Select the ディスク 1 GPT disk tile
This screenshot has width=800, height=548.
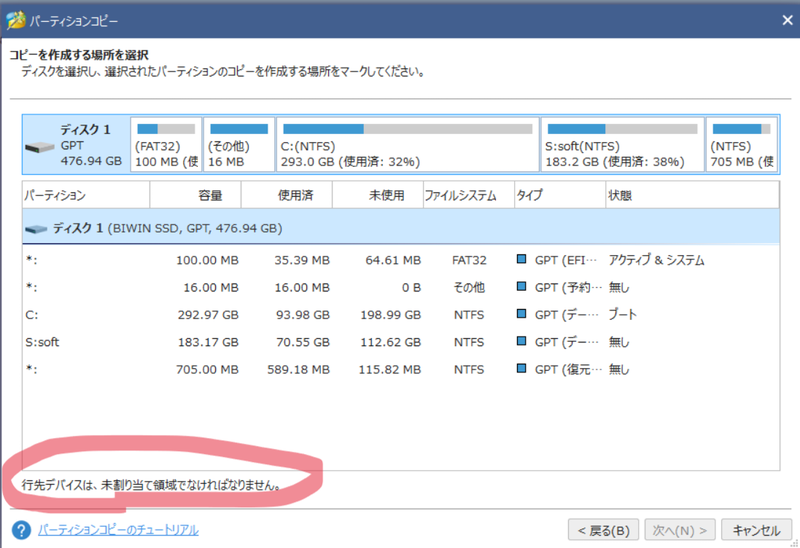pos(76,145)
